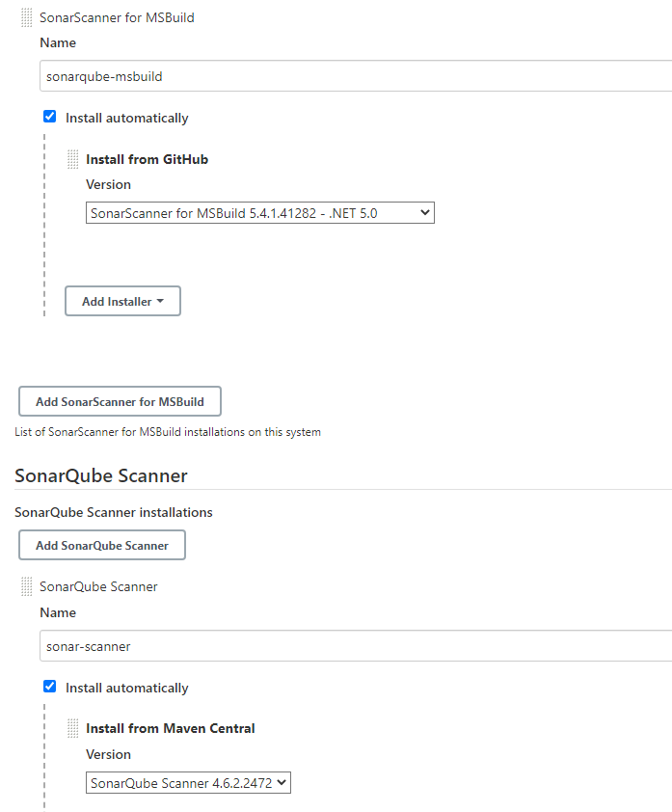The height and width of the screenshot is (812, 672).
Task: Disable Install automatically for sonar-scanner
Action: click(x=49, y=687)
